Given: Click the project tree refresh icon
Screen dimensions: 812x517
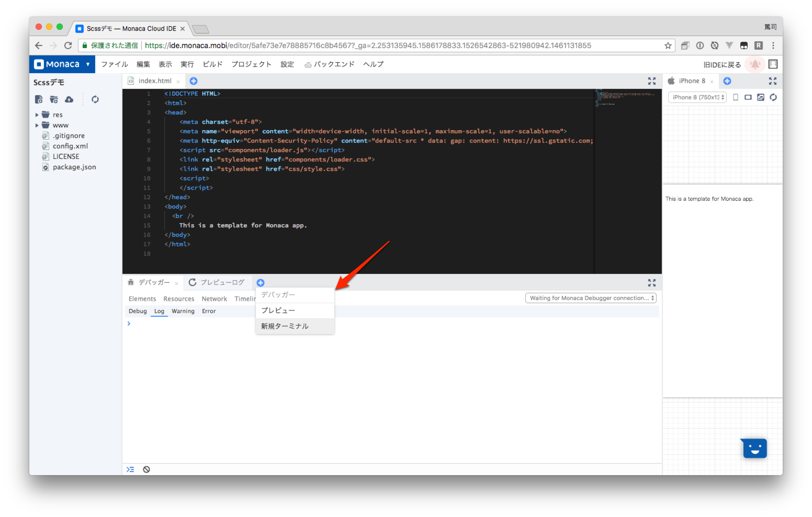Looking at the screenshot, I should [x=95, y=99].
